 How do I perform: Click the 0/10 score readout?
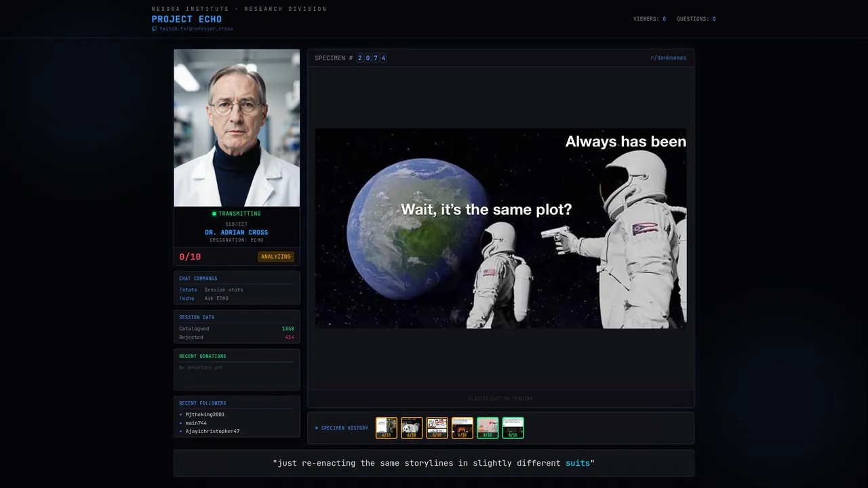[190, 257]
